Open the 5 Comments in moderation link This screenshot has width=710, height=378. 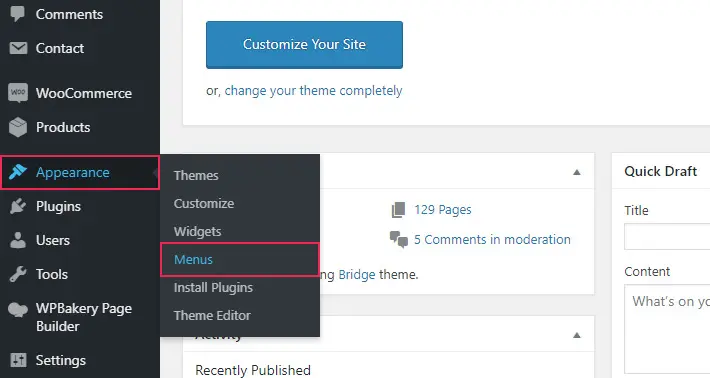[x=492, y=239]
